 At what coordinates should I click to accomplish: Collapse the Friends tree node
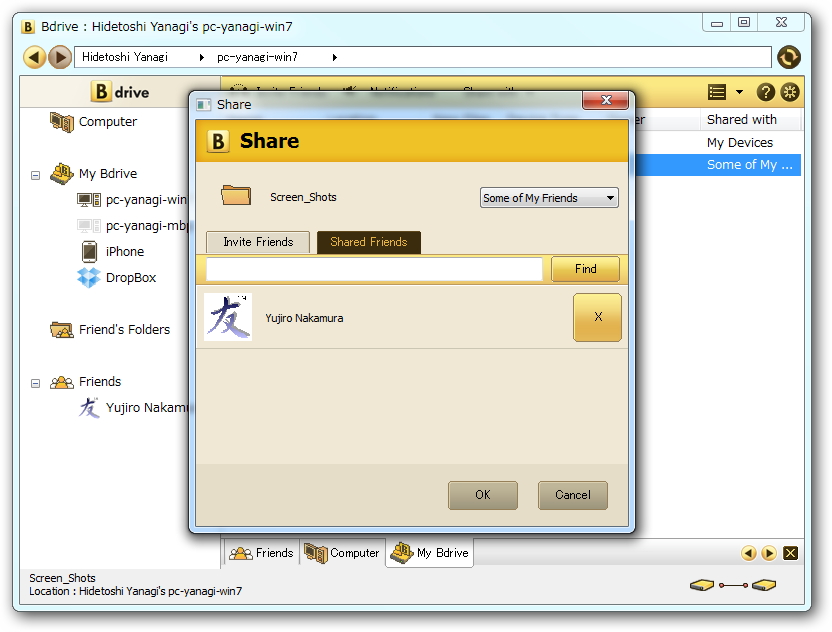[x=36, y=383]
